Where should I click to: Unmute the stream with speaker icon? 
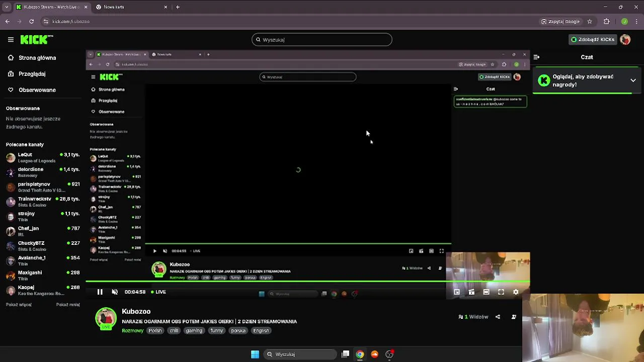pyautogui.click(x=115, y=292)
